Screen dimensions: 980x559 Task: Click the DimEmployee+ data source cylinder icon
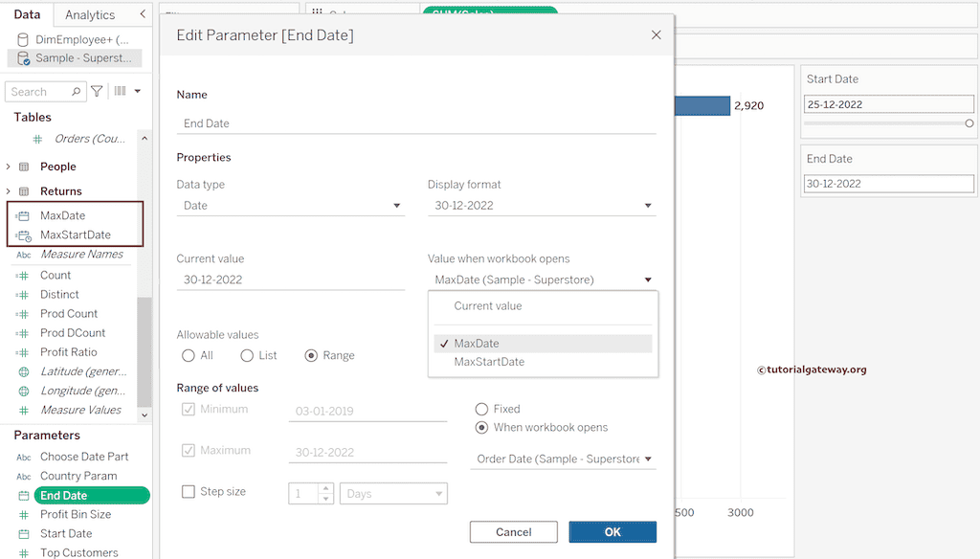(24, 40)
